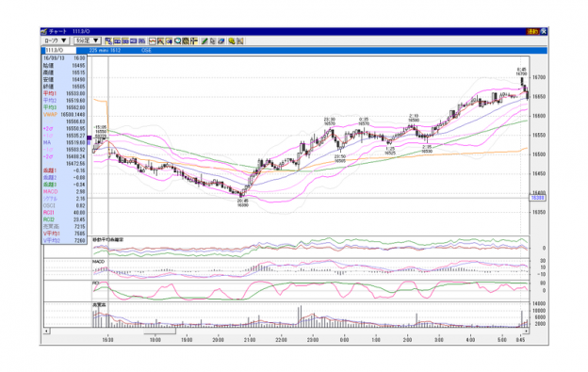Click the left scroll arrow under chart

[46, 332]
